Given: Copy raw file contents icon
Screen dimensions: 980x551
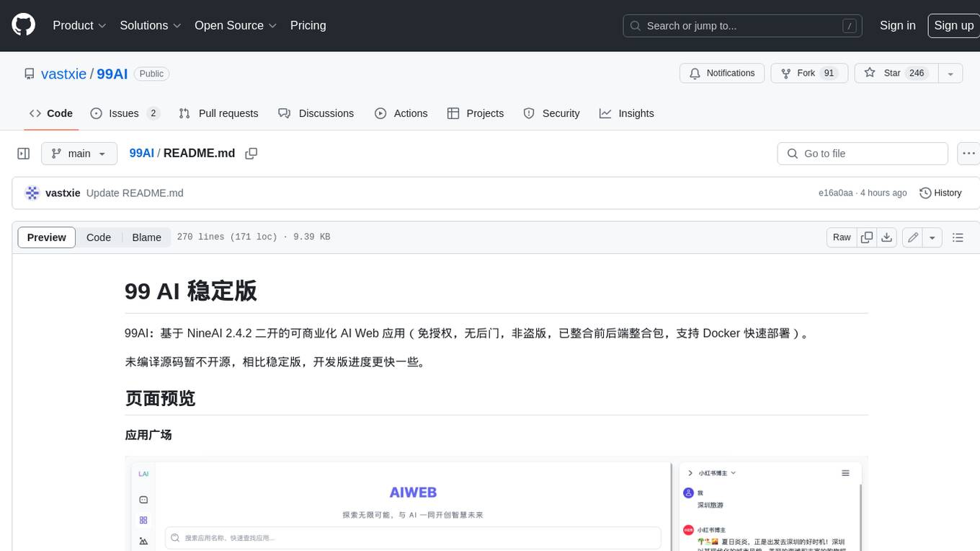Looking at the screenshot, I should tap(867, 237).
